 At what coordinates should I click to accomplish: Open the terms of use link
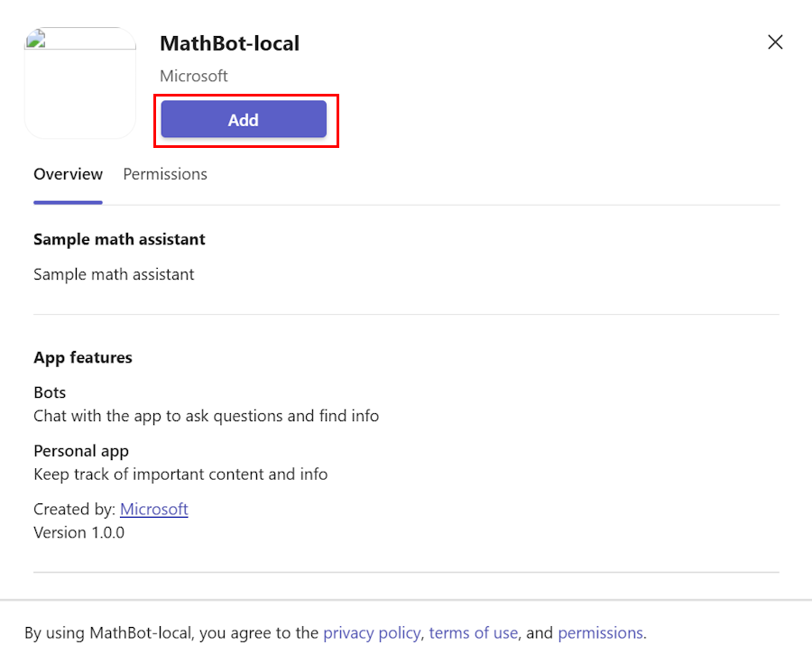(x=474, y=632)
